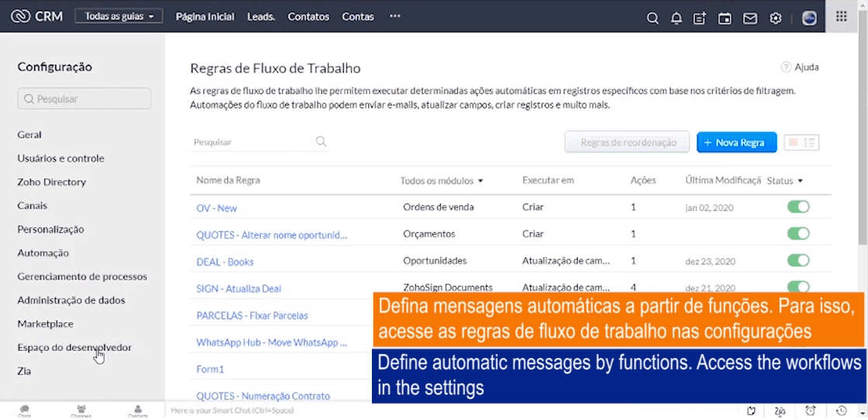868x420 pixels.
Task: Open the Todos os módulos filter dropdown
Action: pyautogui.click(x=441, y=181)
